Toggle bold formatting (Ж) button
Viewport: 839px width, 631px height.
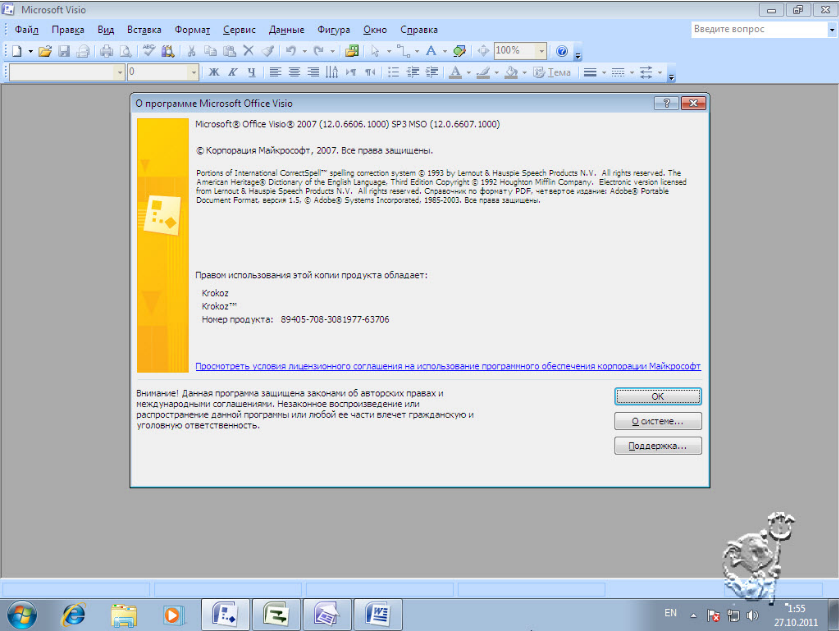213,72
